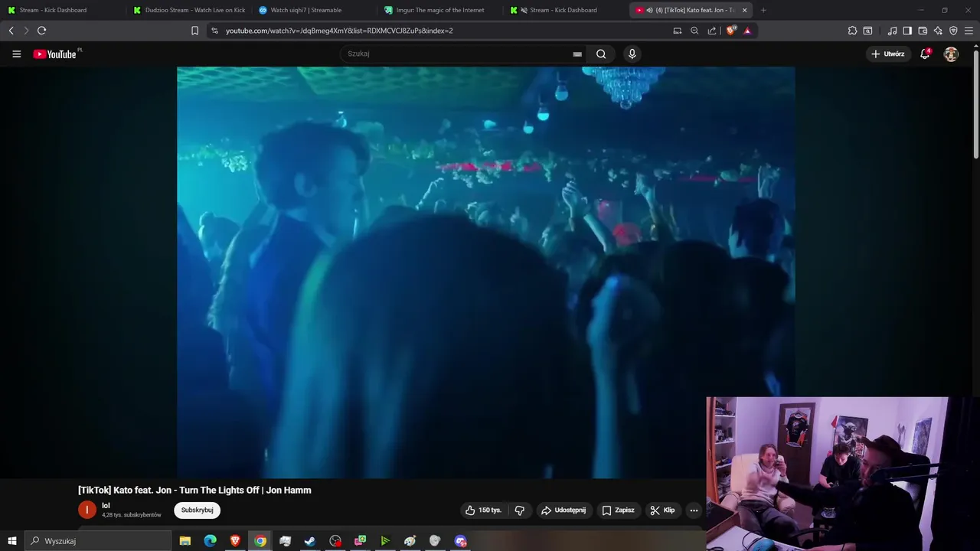Open the zoom magnifier icon in address bar

click(694, 31)
